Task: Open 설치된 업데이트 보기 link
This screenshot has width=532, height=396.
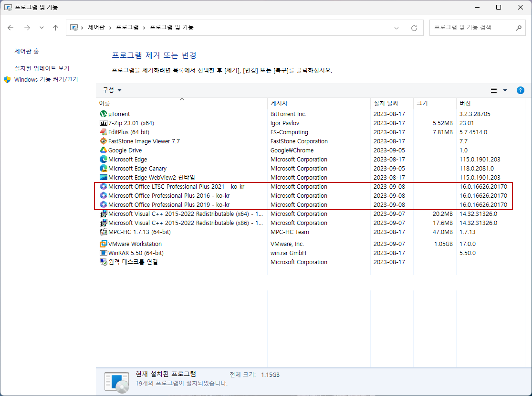Action: pos(42,68)
